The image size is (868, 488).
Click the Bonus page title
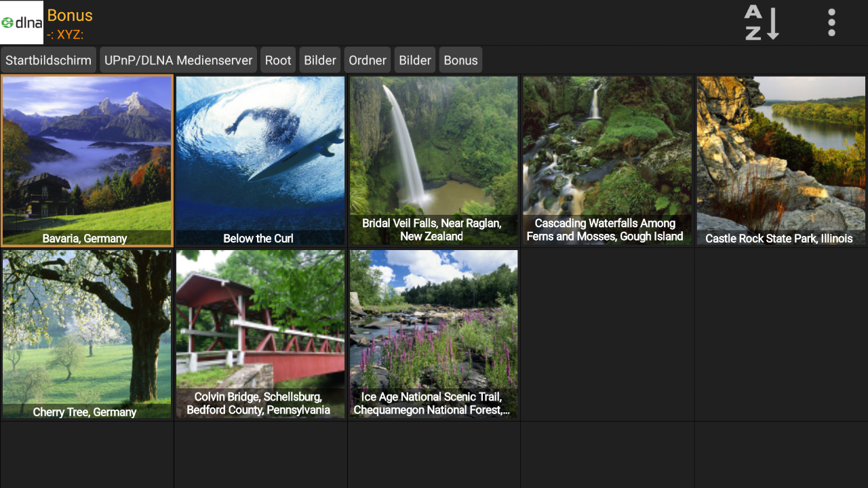70,15
